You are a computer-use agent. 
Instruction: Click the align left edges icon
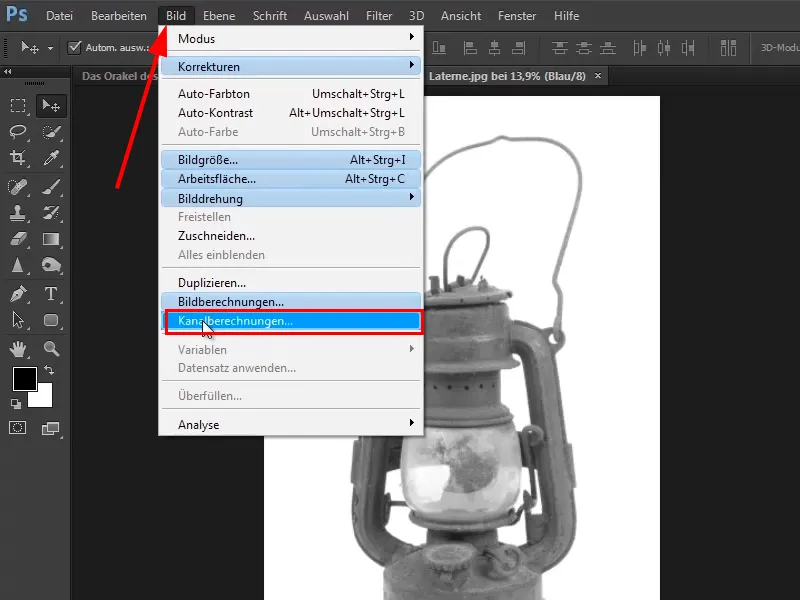pyautogui.click(x=470, y=48)
